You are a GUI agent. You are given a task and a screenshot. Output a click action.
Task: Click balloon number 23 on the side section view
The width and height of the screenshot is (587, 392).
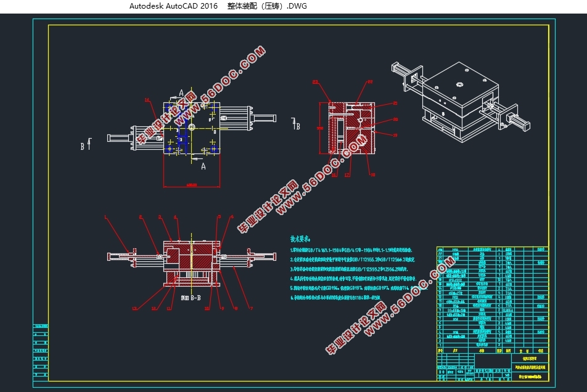[x=315, y=81]
